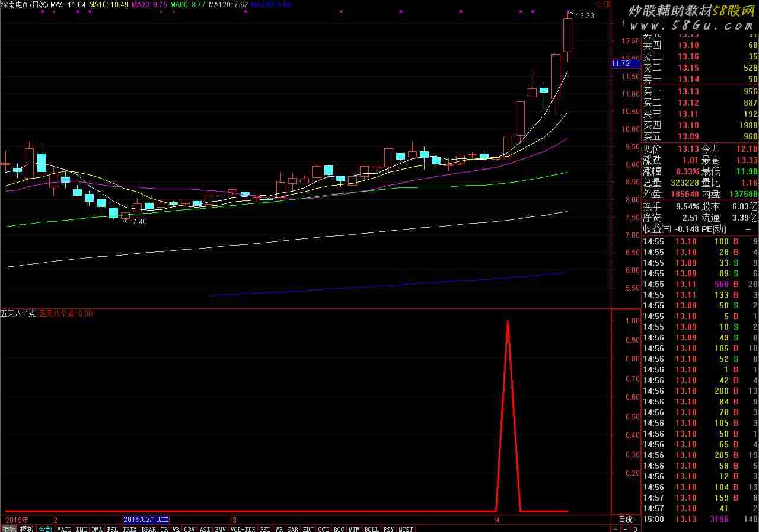The image size is (759, 532).
Task: Click month 3 marker on timeline
Action: [x=234, y=520]
